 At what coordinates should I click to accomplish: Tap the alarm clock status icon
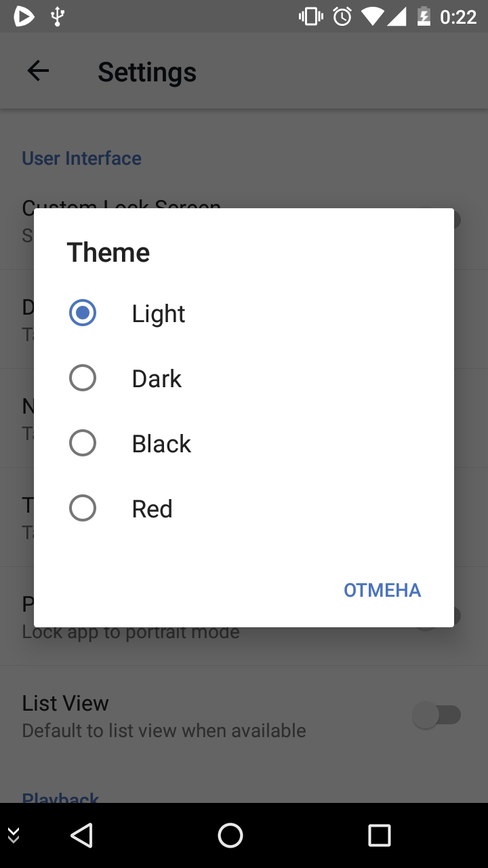[342, 16]
